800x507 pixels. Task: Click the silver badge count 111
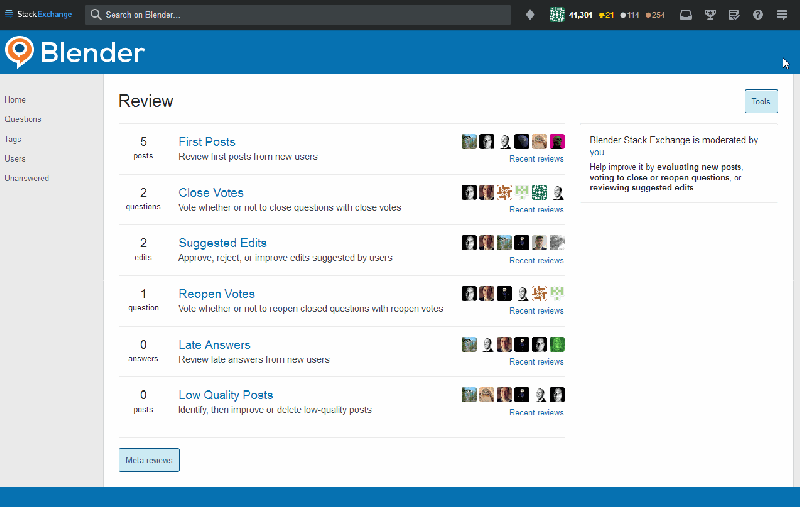pos(630,15)
